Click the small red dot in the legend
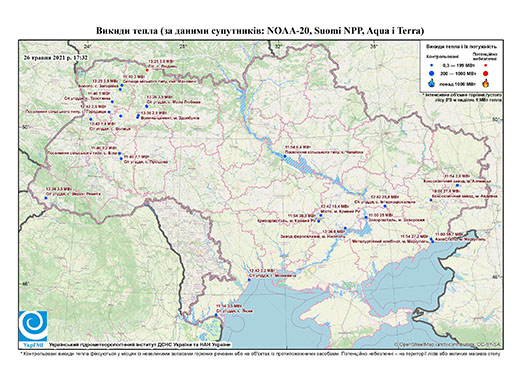Viewport: 520px width, 368px height. [x=486, y=66]
